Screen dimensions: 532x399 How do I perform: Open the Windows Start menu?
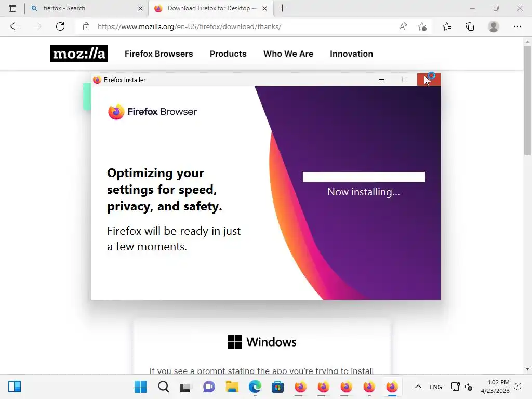click(140, 387)
